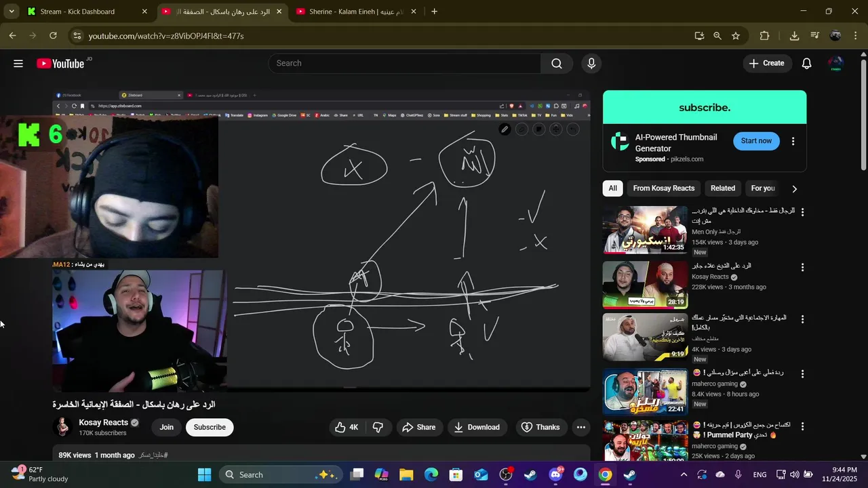Close the Sherine - Kalam Eineh tab
Screen dimensions: 868x488
[x=414, y=12]
